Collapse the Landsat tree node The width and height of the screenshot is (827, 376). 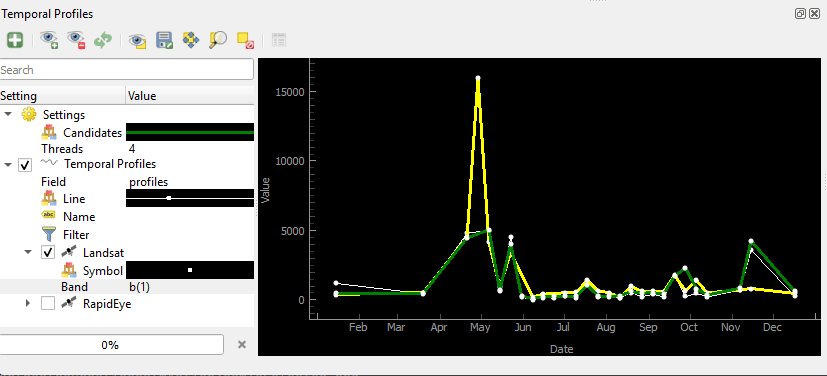click(x=28, y=253)
